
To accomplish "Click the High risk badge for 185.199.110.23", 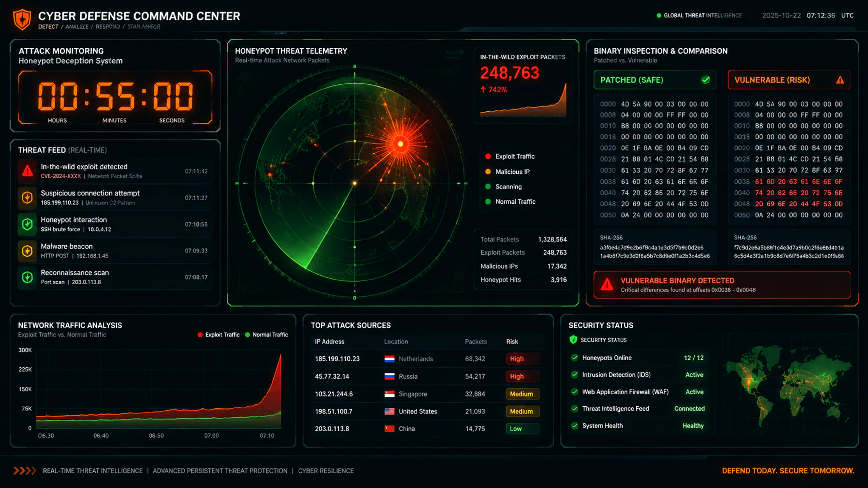I will (522, 359).
